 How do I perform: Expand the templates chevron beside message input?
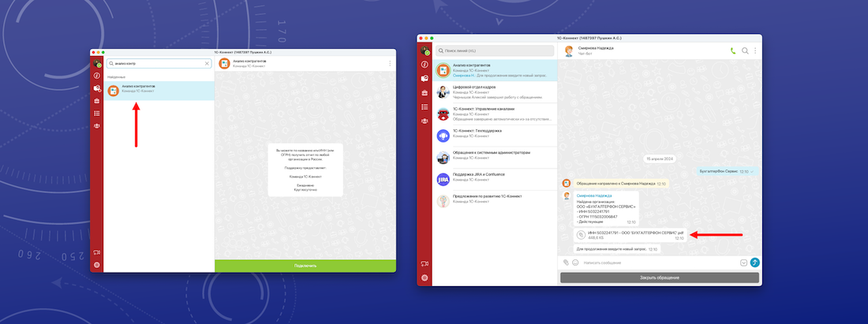(743, 263)
